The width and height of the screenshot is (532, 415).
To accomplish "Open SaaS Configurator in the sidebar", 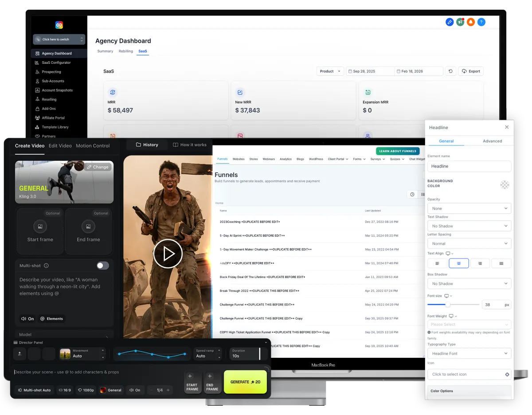I will pos(56,63).
